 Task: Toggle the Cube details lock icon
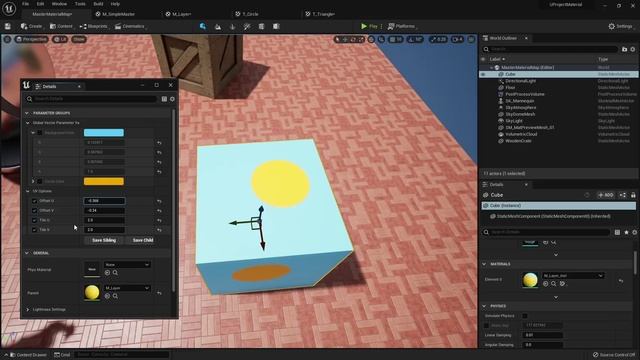point(633,195)
